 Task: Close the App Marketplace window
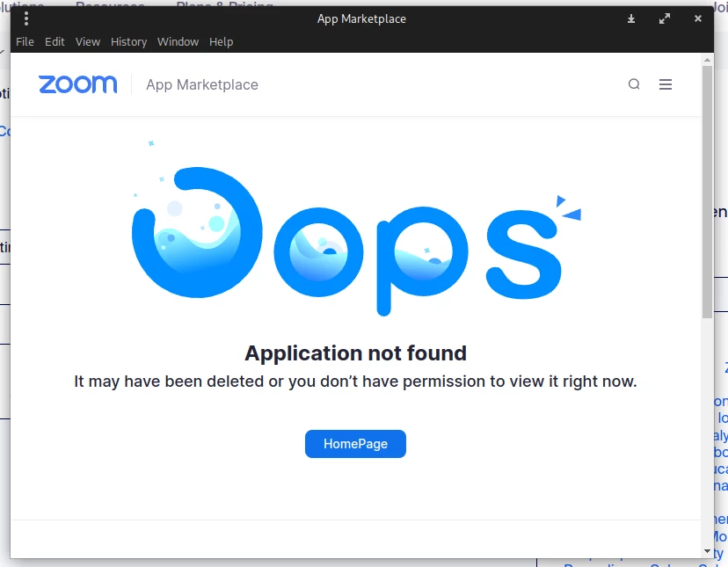click(697, 18)
